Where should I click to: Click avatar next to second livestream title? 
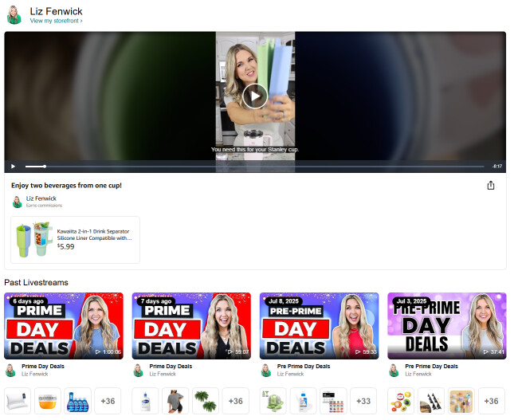coord(139,370)
